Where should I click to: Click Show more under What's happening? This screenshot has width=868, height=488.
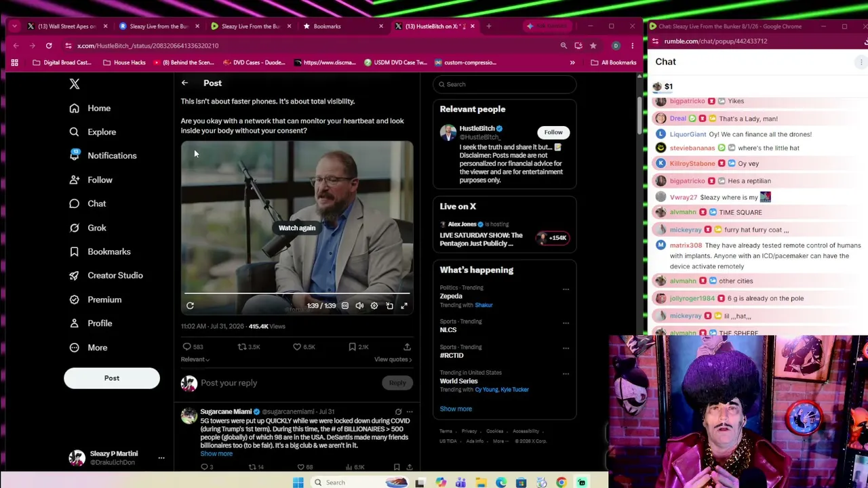[456, 409]
